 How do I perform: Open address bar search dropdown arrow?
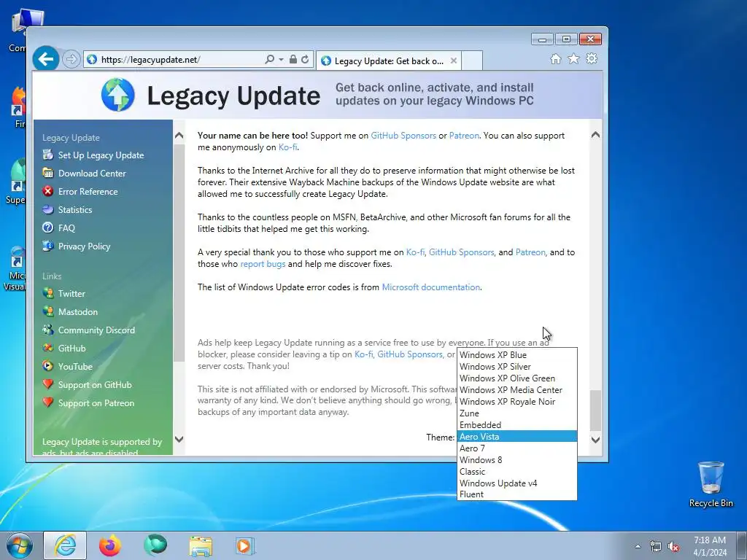pyautogui.click(x=281, y=60)
